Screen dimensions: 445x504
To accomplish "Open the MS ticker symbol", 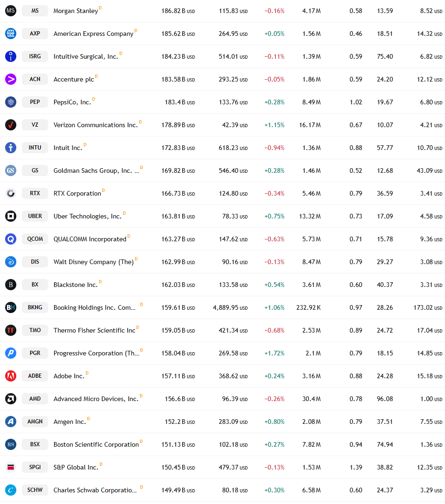I will (x=35, y=11).
